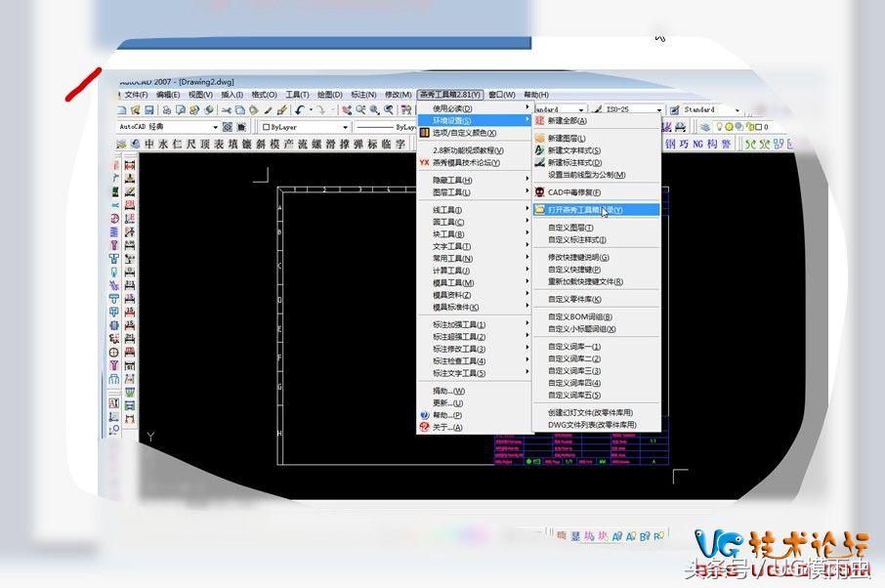The height and width of the screenshot is (588, 885).
Task: Click the Cut scissors icon
Action: pyautogui.click(x=226, y=110)
